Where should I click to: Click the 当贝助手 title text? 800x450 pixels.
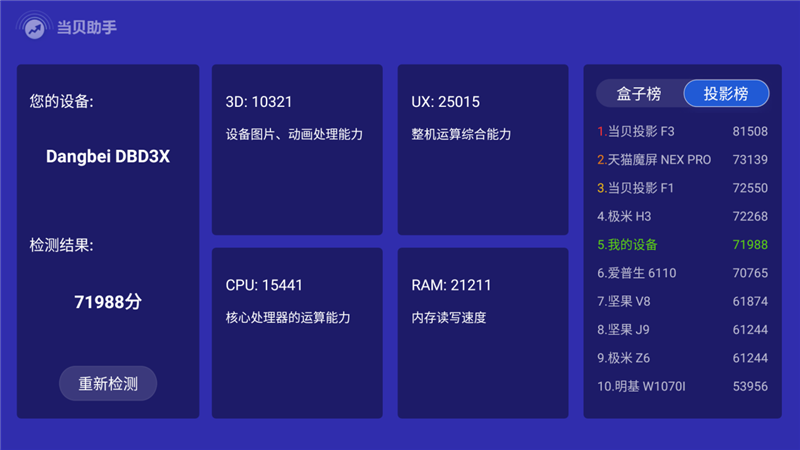[x=87, y=27]
